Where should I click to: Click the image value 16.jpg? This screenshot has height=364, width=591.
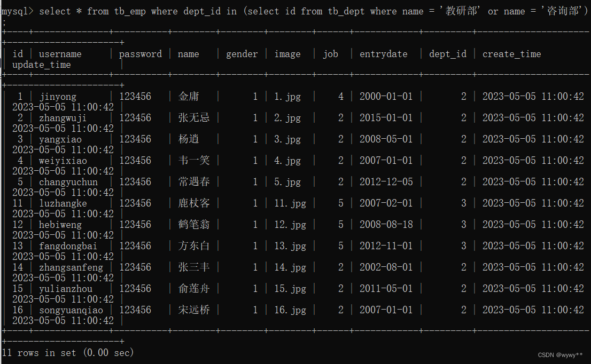290,310
